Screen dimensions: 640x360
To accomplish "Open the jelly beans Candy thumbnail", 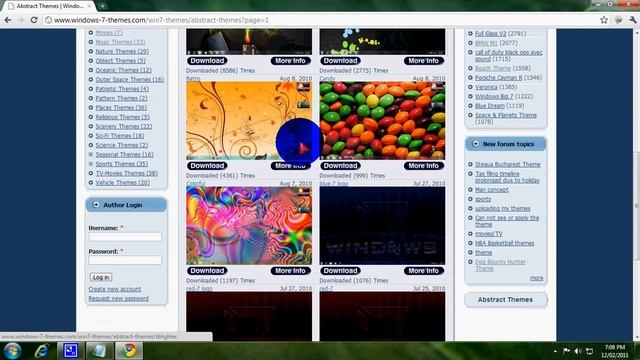I will click(382, 121).
